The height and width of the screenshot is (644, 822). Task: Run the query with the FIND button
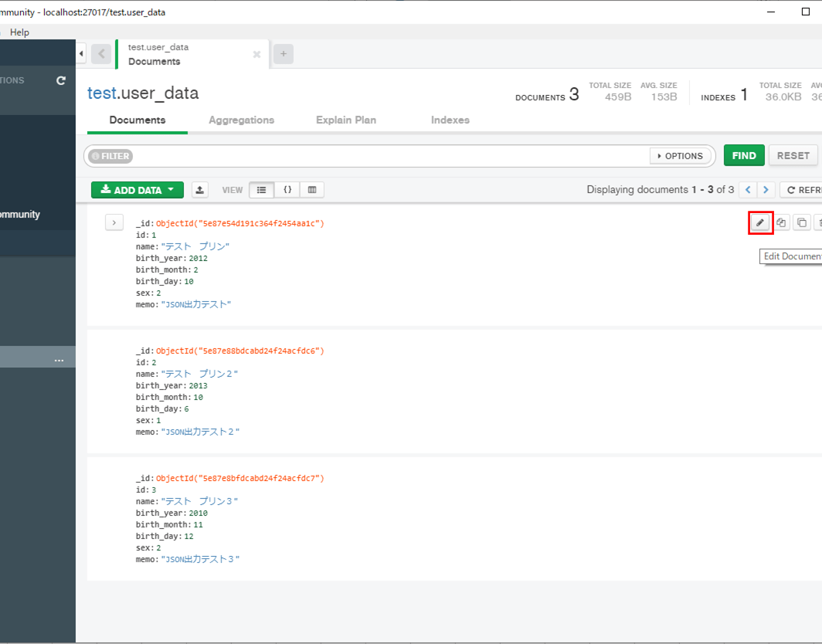(743, 155)
